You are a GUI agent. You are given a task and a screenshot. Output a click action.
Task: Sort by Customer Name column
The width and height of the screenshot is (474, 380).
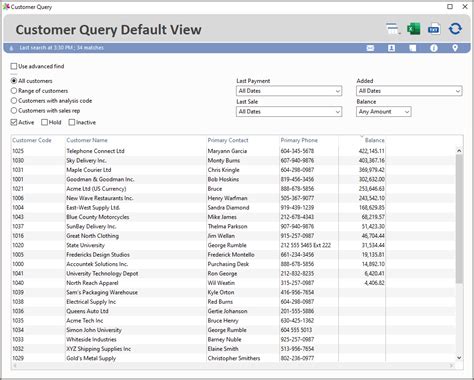click(87, 140)
